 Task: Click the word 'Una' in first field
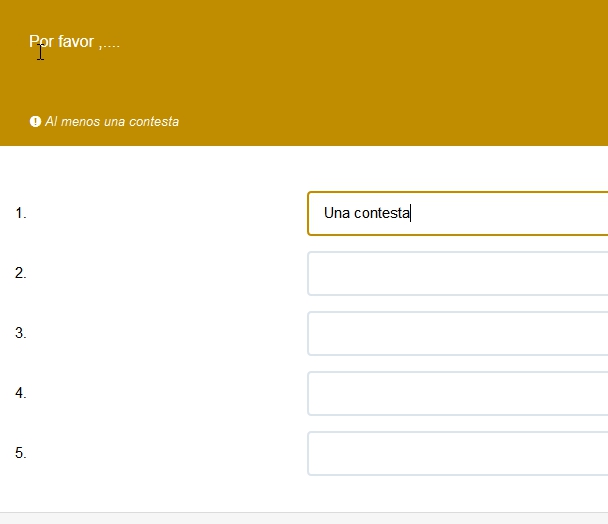coord(337,213)
